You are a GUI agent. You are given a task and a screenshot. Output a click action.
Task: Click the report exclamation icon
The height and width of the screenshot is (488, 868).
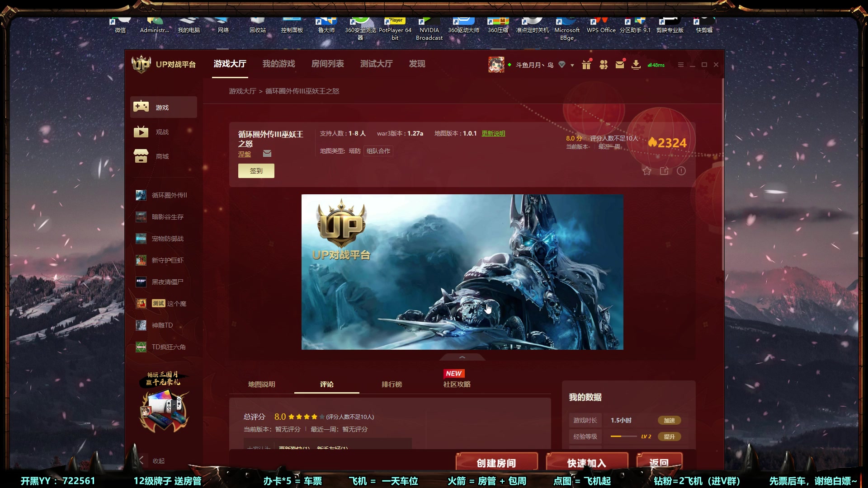(681, 171)
